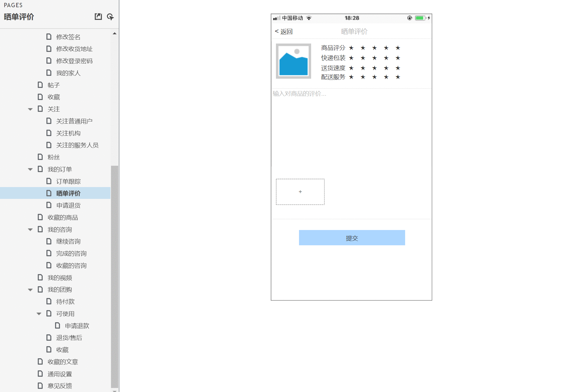Viewport: 564px width, 392px height.
Task: Set the third star for 商品评分
Action: point(375,48)
